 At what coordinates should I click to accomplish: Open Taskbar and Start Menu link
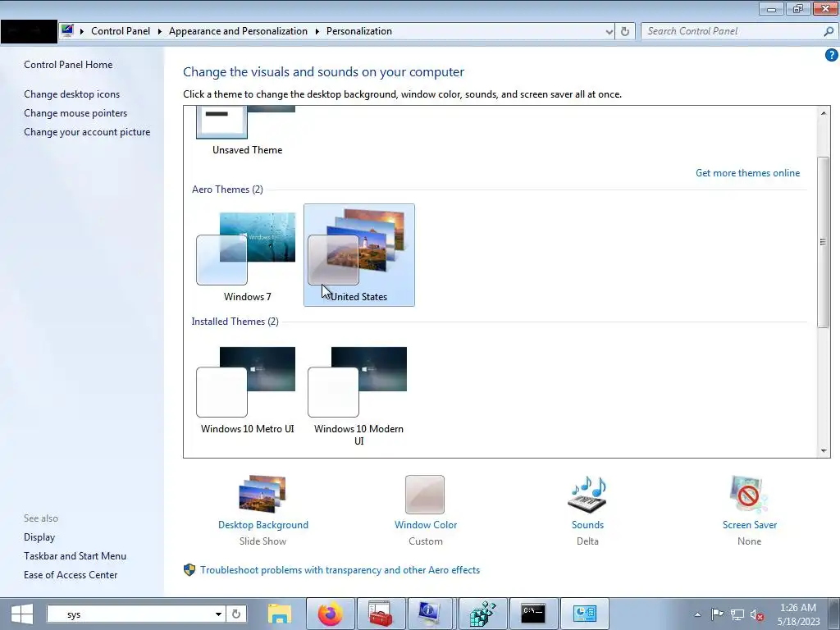[x=75, y=556]
